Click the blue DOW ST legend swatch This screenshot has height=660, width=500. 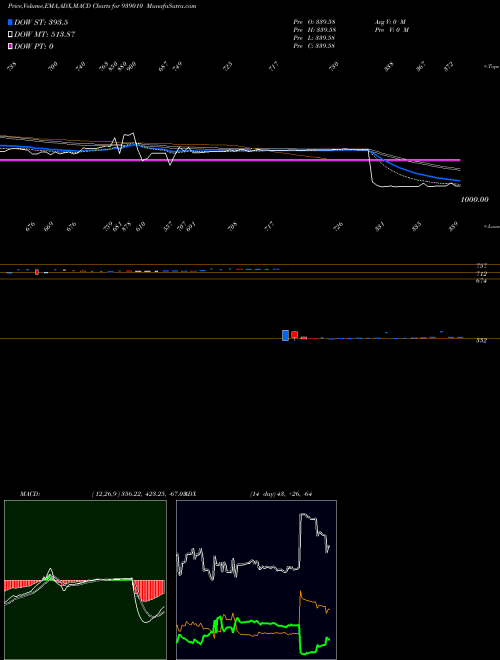click(11, 23)
